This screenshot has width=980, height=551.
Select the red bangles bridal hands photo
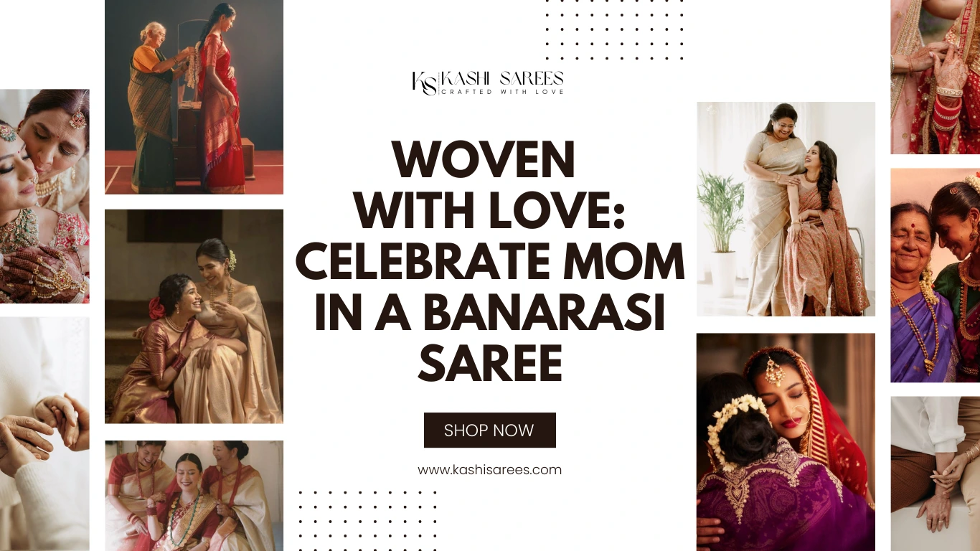(936, 77)
